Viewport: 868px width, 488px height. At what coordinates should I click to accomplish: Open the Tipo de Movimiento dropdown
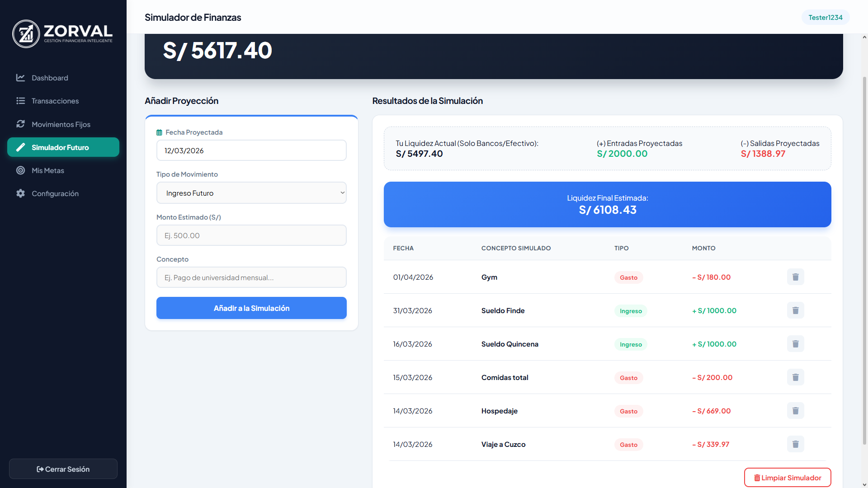251,193
